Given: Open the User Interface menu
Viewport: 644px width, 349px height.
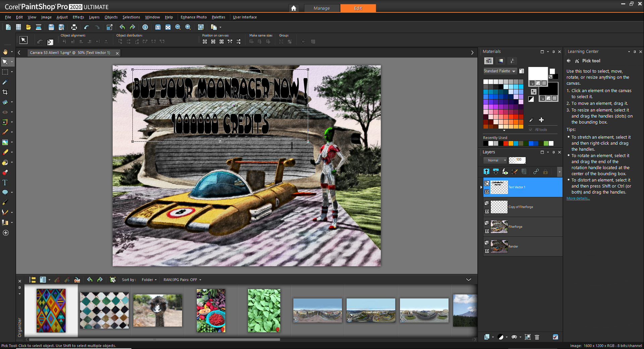Looking at the screenshot, I should (x=245, y=17).
